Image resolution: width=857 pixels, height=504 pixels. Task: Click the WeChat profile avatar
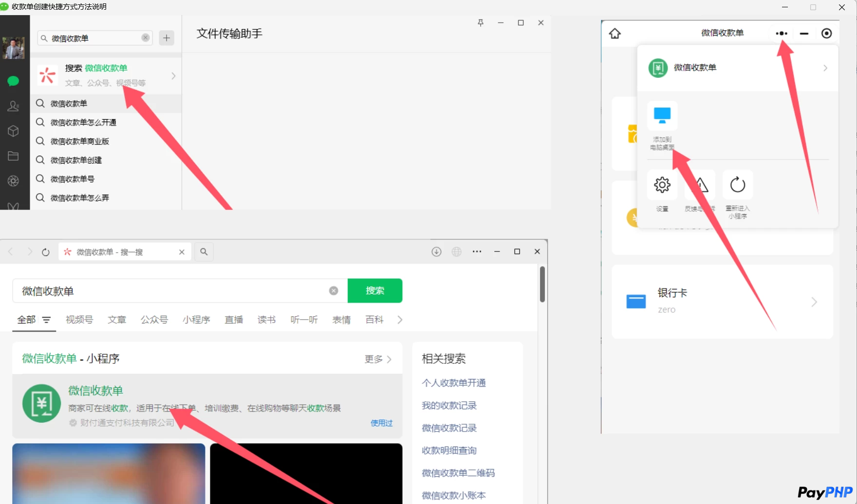pos(13,48)
